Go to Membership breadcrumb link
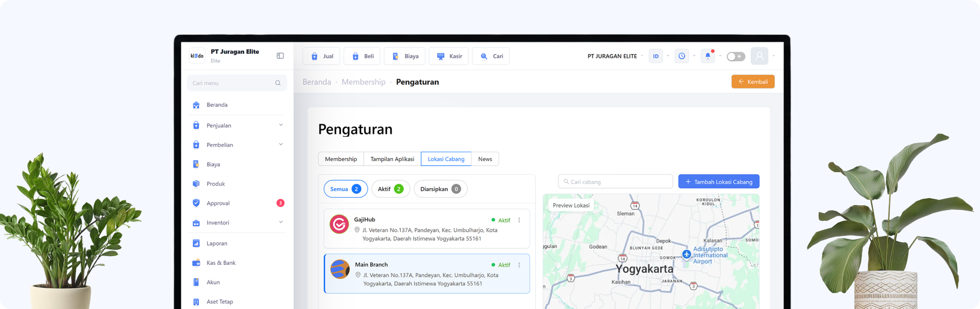Image resolution: width=980 pixels, height=309 pixels. coord(364,82)
